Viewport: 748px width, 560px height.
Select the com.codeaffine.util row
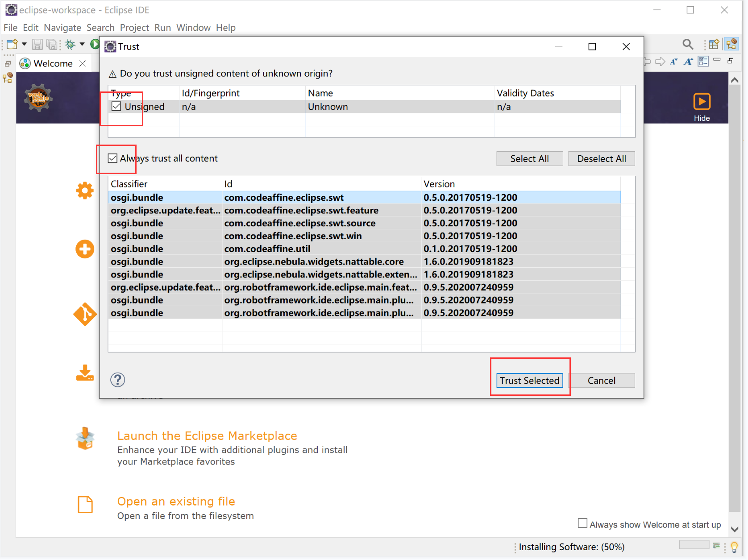click(364, 249)
